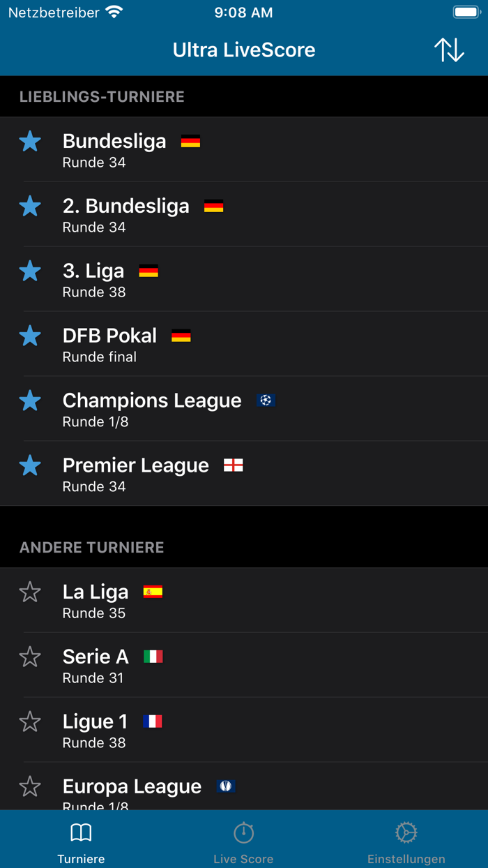
Task: Favorite La Liga by tapping its star
Action: point(30,591)
